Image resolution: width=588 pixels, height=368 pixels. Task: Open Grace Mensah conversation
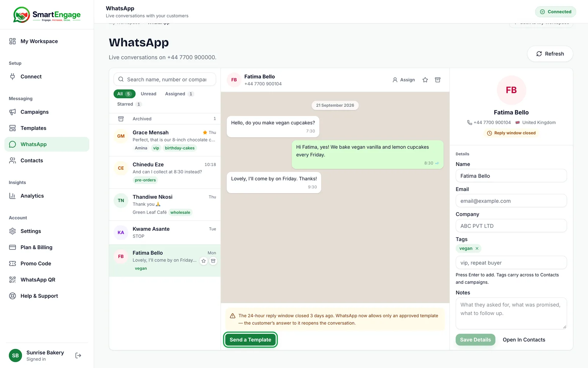pos(165,140)
